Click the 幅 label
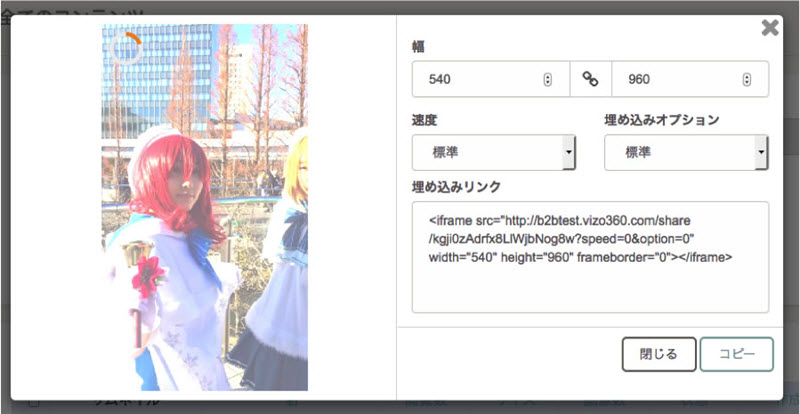The width and height of the screenshot is (800, 414). click(x=418, y=46)
